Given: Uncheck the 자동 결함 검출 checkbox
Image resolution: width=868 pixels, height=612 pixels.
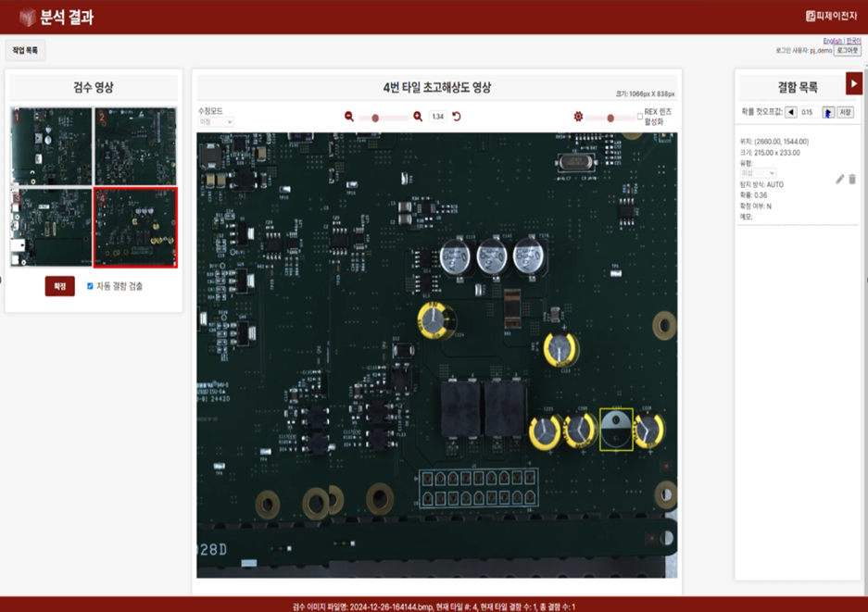Looking at the screenshot, I should (90, 286).
